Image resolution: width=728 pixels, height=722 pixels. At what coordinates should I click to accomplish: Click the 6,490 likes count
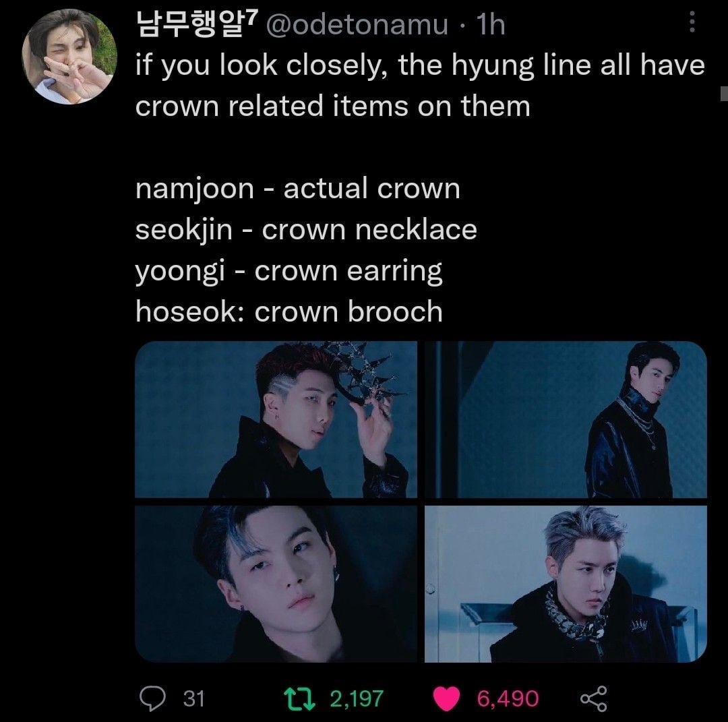(508, 698)
